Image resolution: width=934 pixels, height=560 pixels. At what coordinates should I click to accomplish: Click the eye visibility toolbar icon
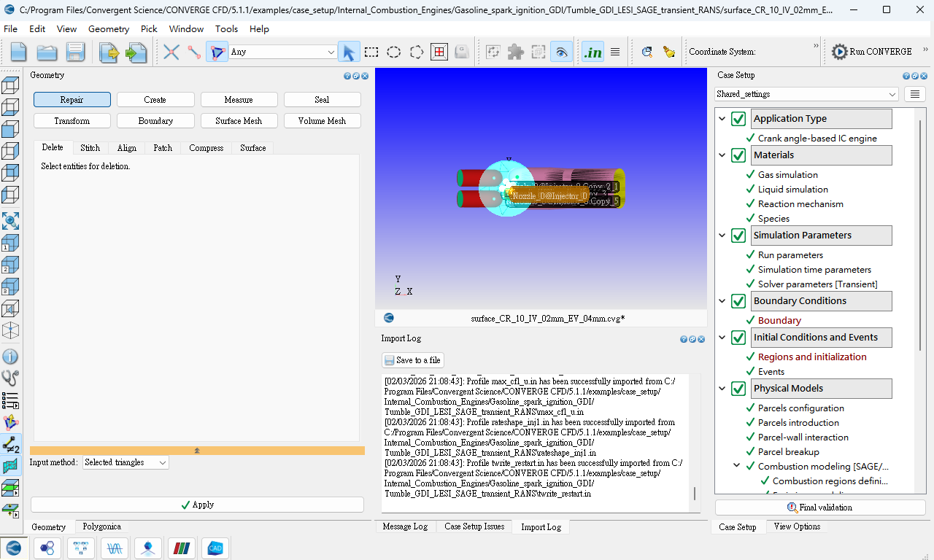561,52
